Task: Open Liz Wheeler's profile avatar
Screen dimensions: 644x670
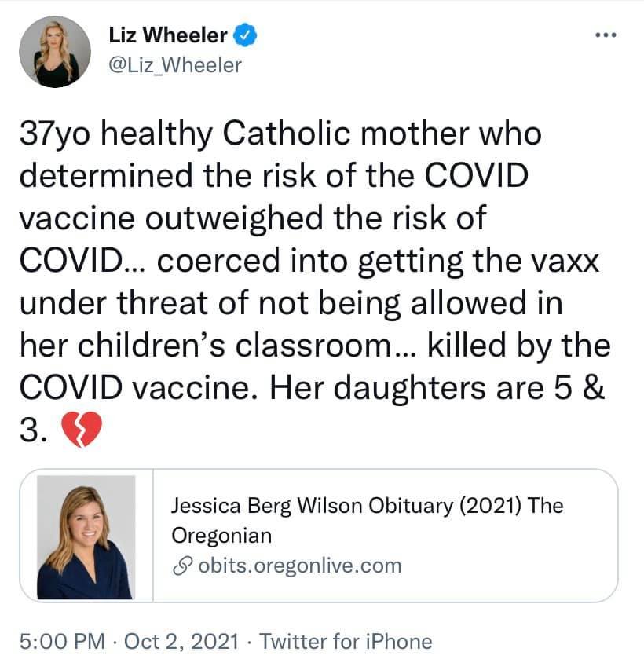Action: coord(55,52)
